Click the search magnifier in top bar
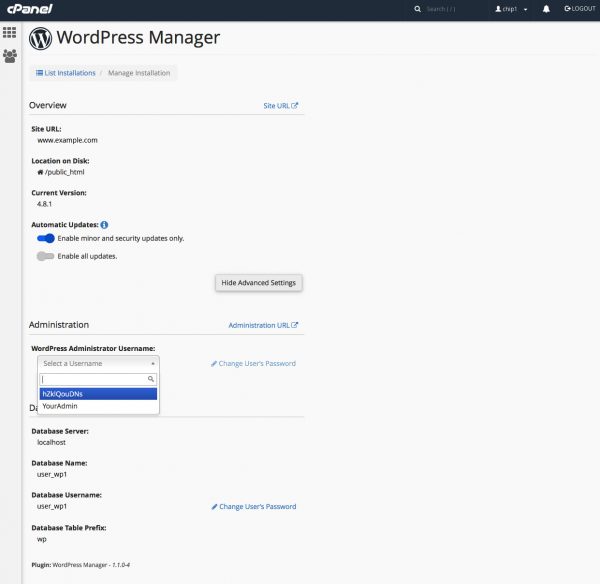This screenshot has height=584, width=600. pos(417,9)
